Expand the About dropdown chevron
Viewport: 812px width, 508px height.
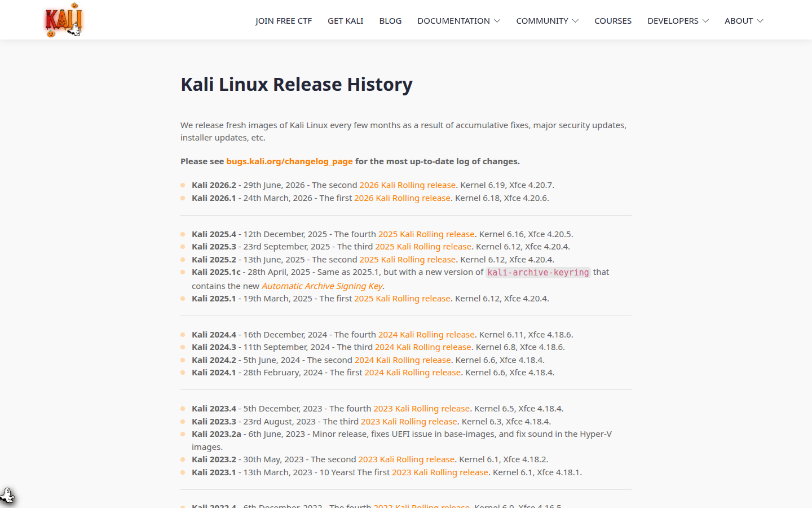[760, 21]
